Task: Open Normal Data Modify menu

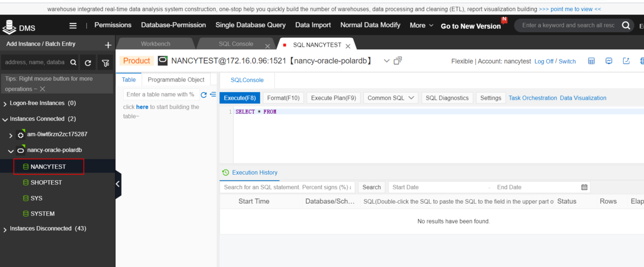Action: (x=370, y=25)
